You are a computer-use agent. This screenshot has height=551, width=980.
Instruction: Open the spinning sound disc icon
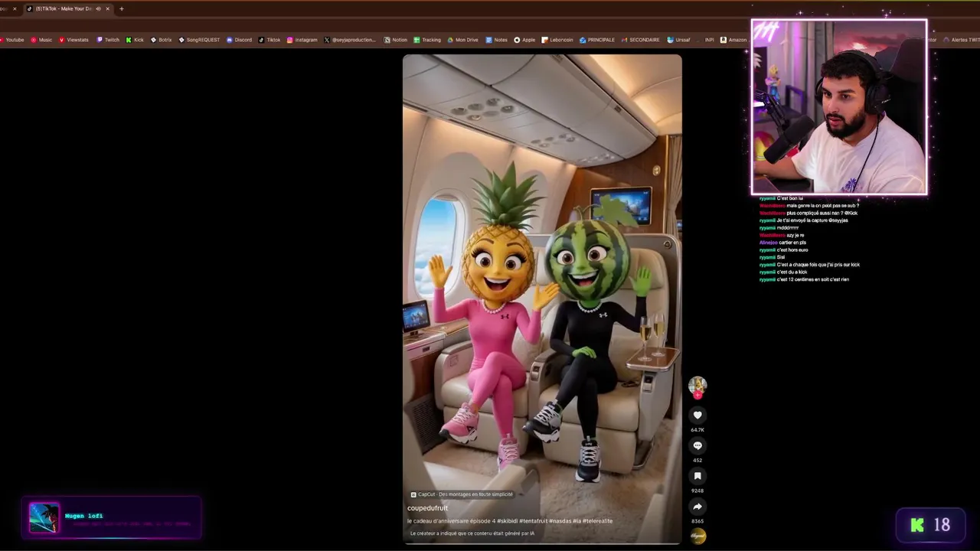pyautogui.click(x=697, y=536)
